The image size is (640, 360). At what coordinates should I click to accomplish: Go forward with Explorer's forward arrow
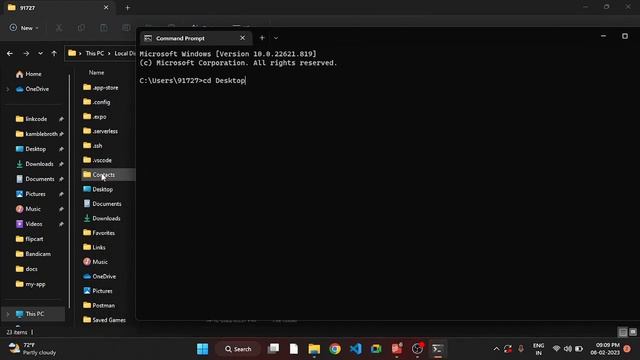(26, 53)
